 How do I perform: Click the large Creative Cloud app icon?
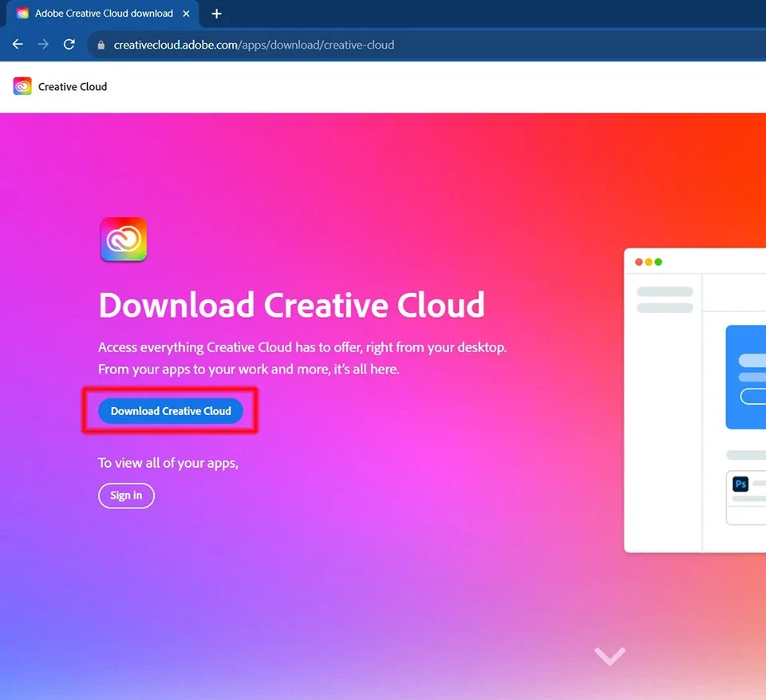pyautogui.click(x=124, y=239)
